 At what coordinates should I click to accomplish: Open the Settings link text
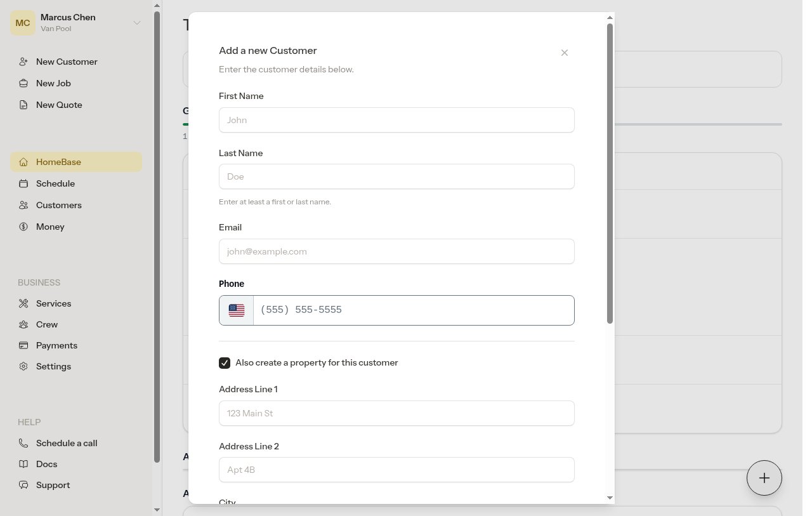tap(53, 366)
